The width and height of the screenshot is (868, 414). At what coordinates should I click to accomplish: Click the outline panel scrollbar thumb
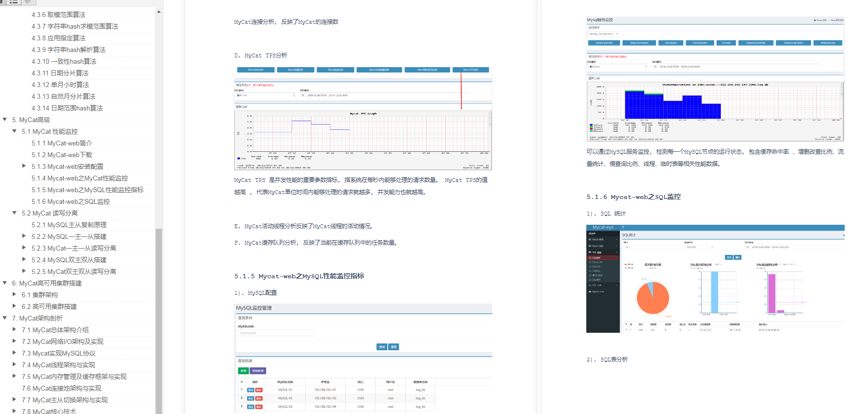(159, 321)
